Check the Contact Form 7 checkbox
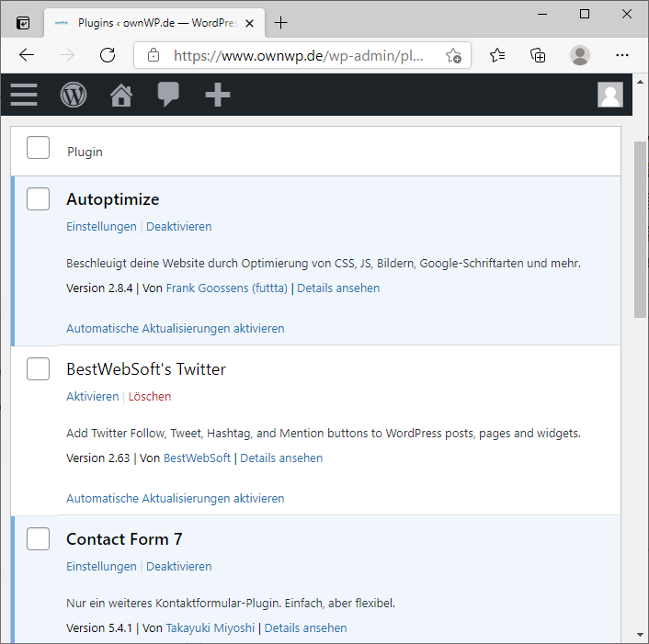This screenshot has height=644, width=649. [38, 538]
